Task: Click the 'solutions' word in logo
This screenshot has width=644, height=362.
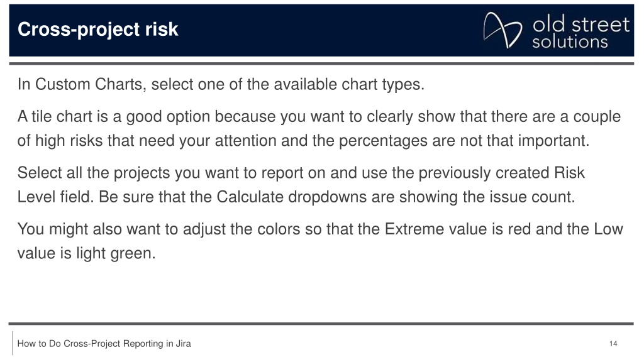Action: tap(570, 42)
